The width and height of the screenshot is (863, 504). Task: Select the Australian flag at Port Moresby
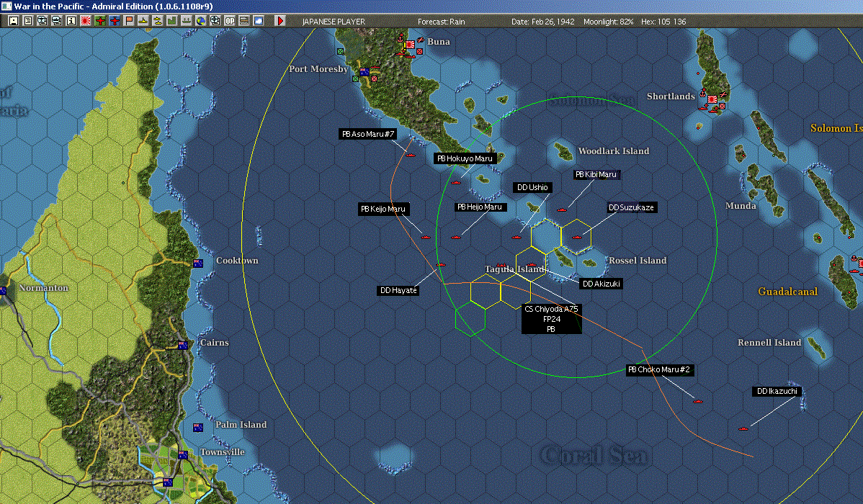pyautogui.click(x=364, y=72)
